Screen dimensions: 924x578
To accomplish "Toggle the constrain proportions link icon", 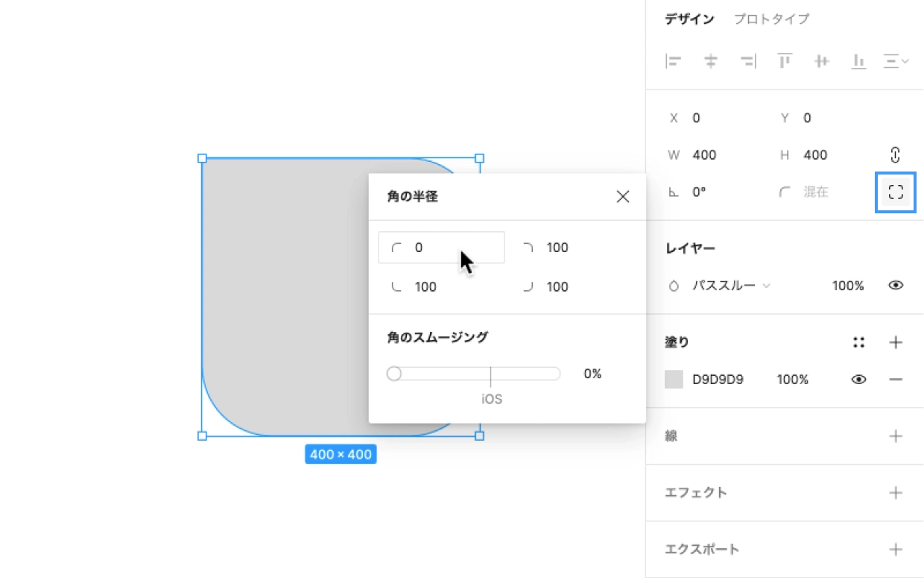I will 896,155.
